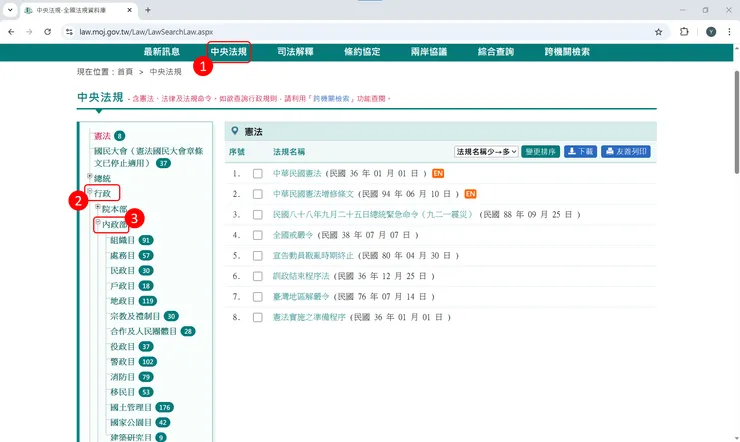
Task: Click the 友善列印 print button
Action: pyautogui.click(x=627, y=152)
